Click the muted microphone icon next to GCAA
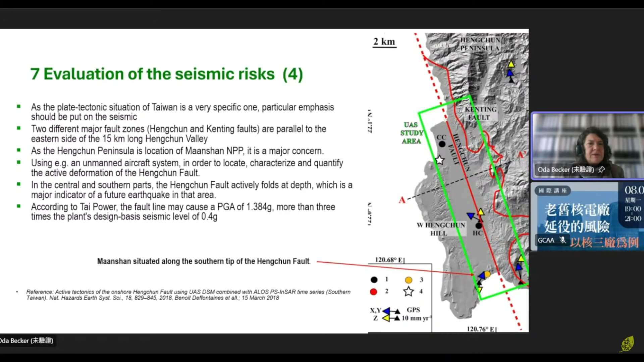This screenshot has height=362, width=644. [x=563, y=240]
